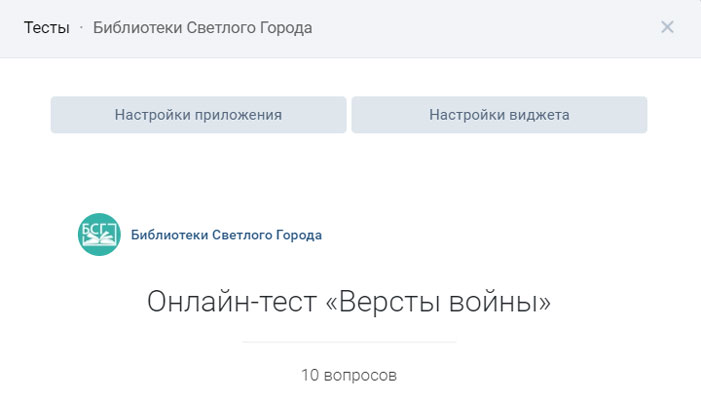Open Библиотеки Светлого Города community link

(226, 235)
